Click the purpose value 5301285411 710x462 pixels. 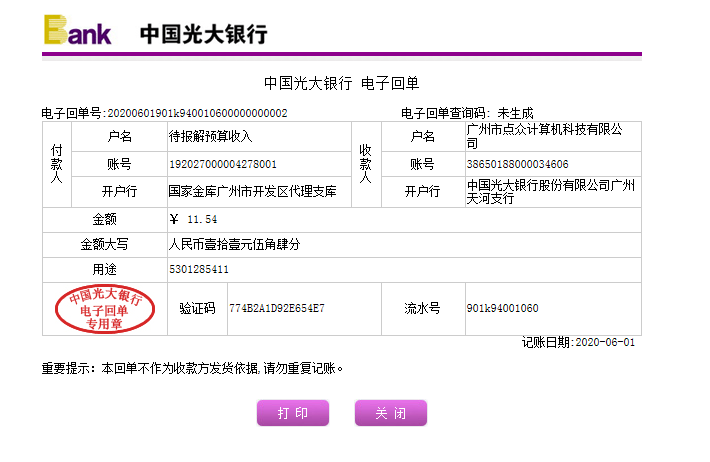tap(199, 270)
